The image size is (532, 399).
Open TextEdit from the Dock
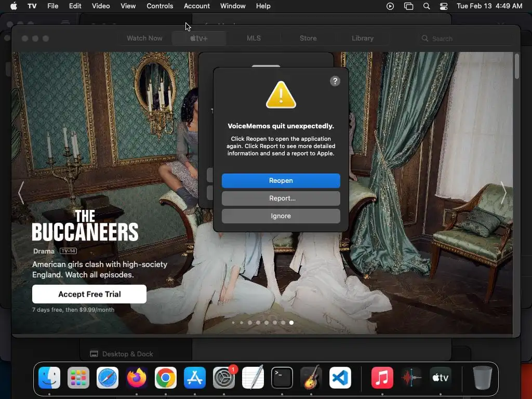[253, 377]
